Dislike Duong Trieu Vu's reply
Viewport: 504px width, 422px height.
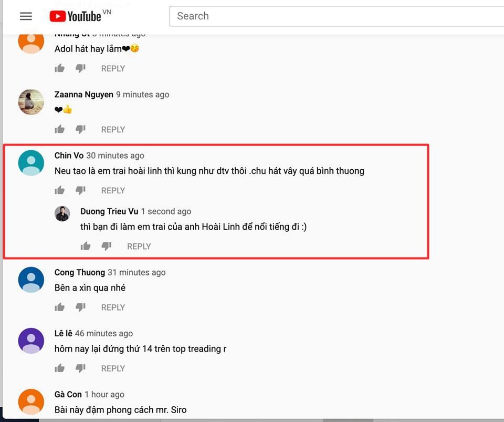click(107, 245)
